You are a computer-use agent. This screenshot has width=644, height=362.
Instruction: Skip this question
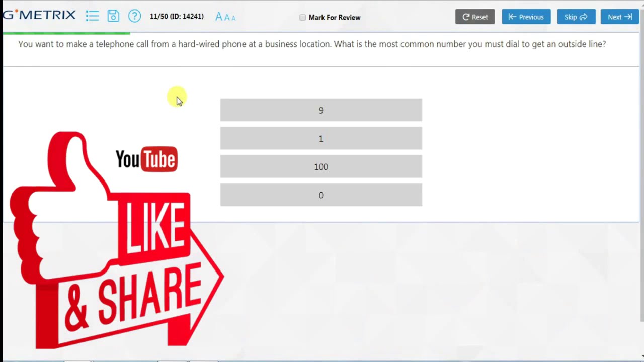[x=576, y=17]
